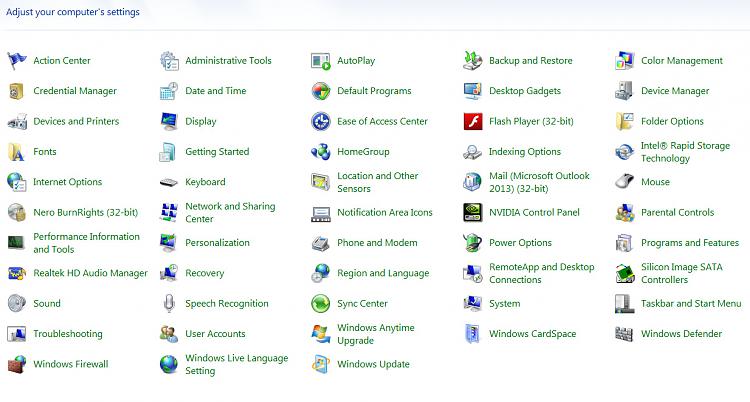Click the Speech Recognition microphone icon

pos(169,303)
